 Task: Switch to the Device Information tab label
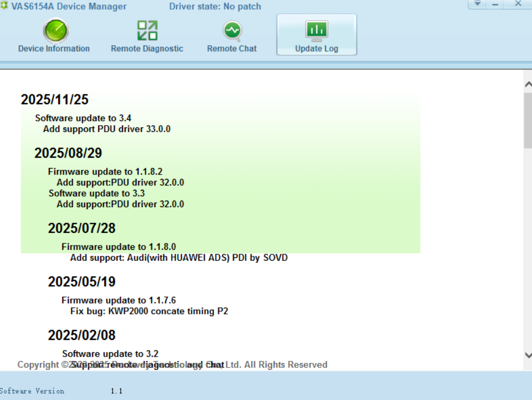tap(54, 49)
